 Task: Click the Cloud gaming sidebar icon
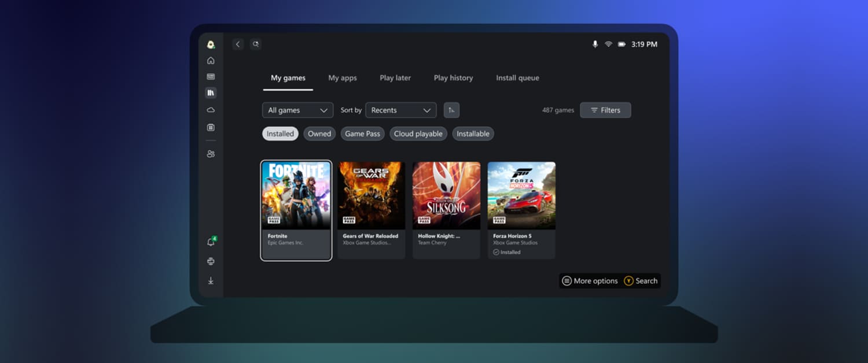point(211,110)
